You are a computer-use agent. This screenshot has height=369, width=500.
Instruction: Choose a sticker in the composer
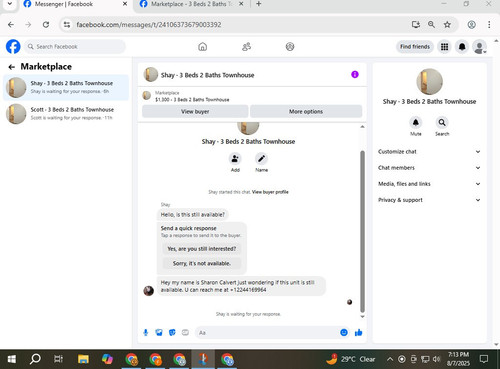(172, 332)
